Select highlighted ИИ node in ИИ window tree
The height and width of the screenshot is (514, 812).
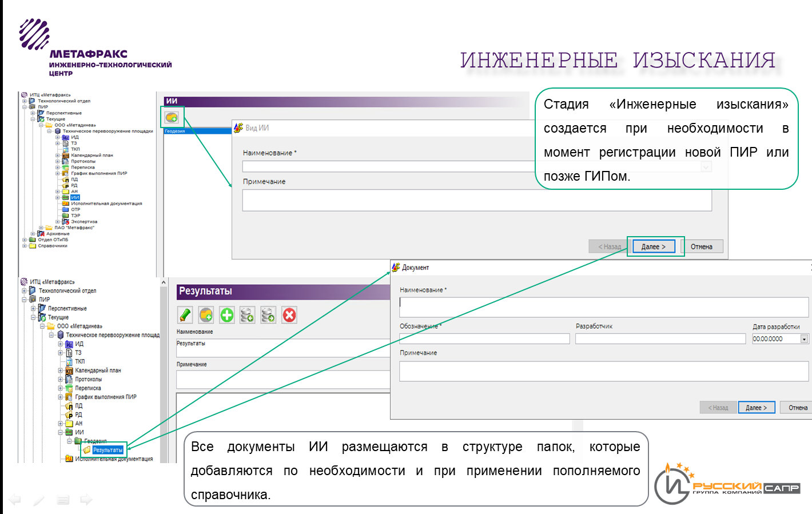pos(75,198)
